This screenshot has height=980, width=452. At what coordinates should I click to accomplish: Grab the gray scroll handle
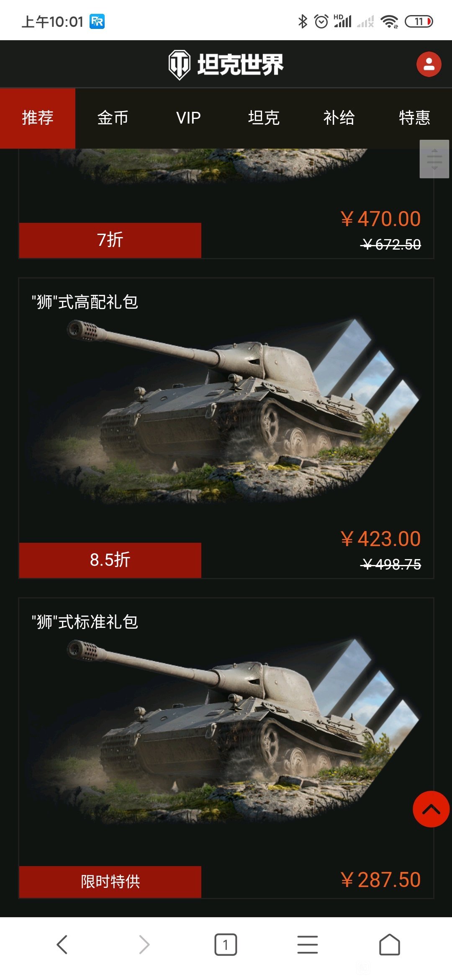(434, 159)
